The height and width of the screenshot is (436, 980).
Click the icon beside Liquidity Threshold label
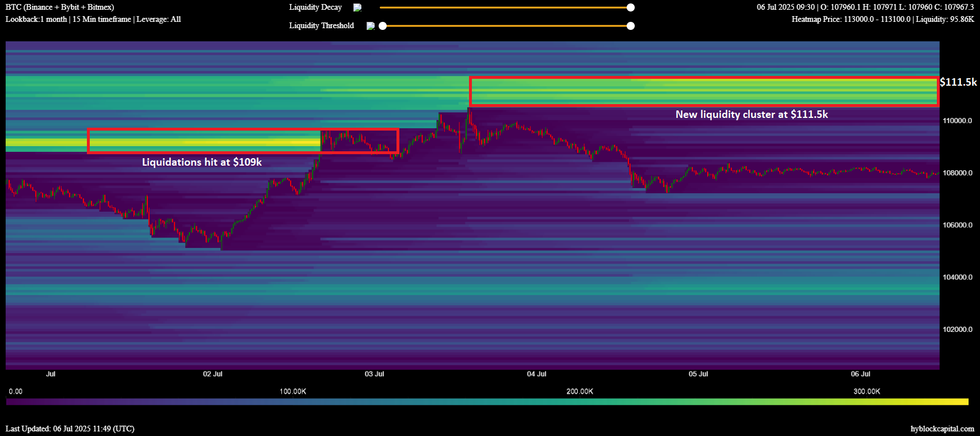[x=371, y=26]
